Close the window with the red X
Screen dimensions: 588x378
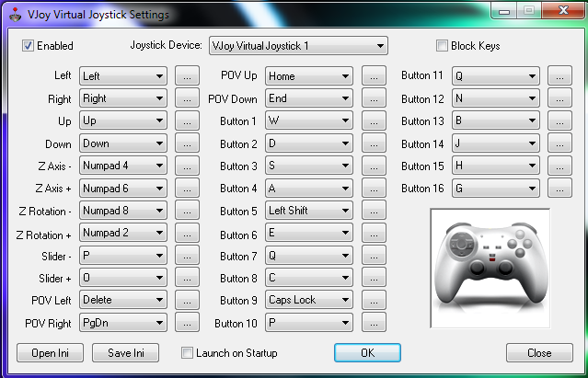[x=563, y=10]
